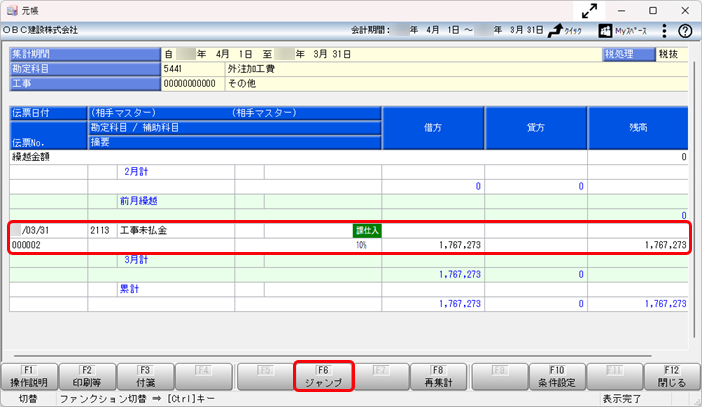Click the 前月繰越 row label
Viewport: 702px width, 407px height.
139,201
